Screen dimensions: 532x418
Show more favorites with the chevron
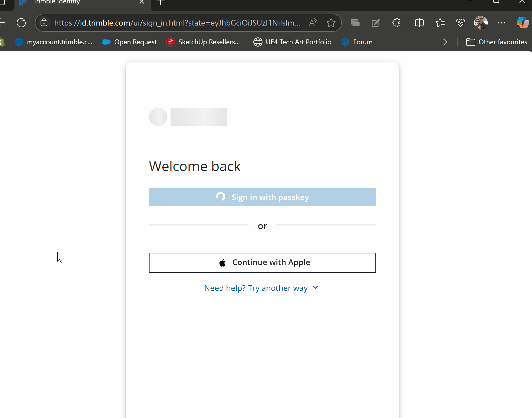pyautogui.click(x=445, y=42)
